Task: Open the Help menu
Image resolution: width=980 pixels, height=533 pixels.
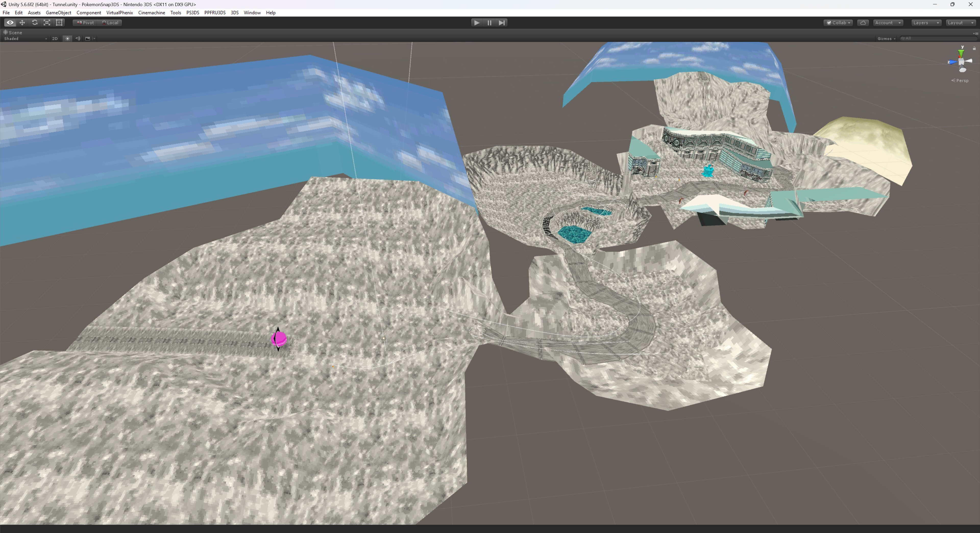Action: 271,13
